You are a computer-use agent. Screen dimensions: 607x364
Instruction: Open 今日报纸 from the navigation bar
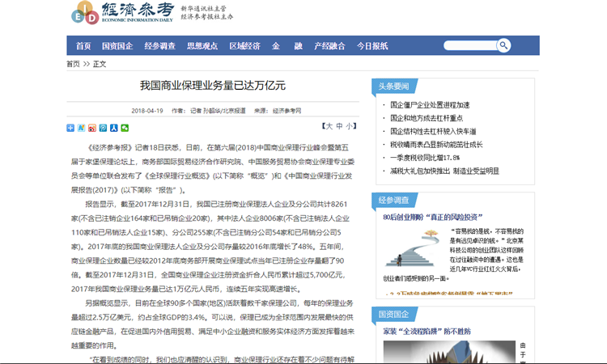point(372,46)
